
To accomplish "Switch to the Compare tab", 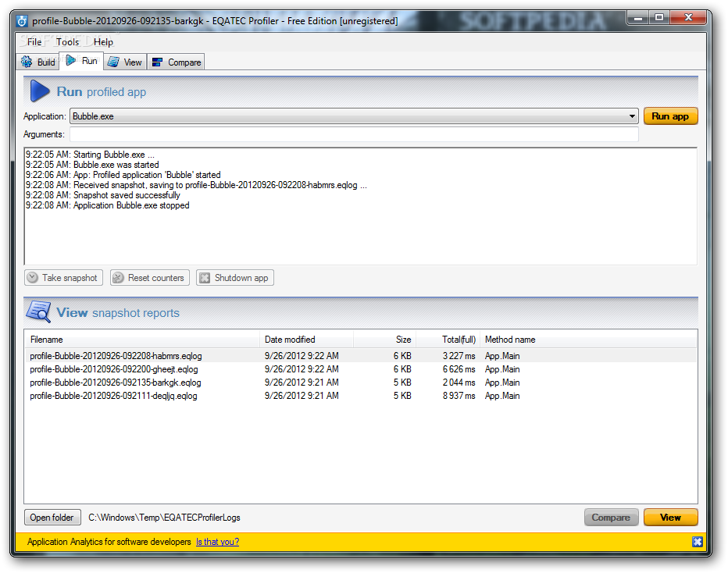I will (x=177, y=62).
